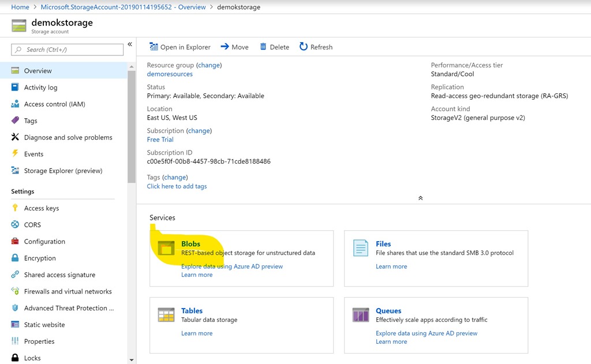This screenshot has width=591, height=364.
Task: Click the purple Tags icon
Action: tap(15, 121)
